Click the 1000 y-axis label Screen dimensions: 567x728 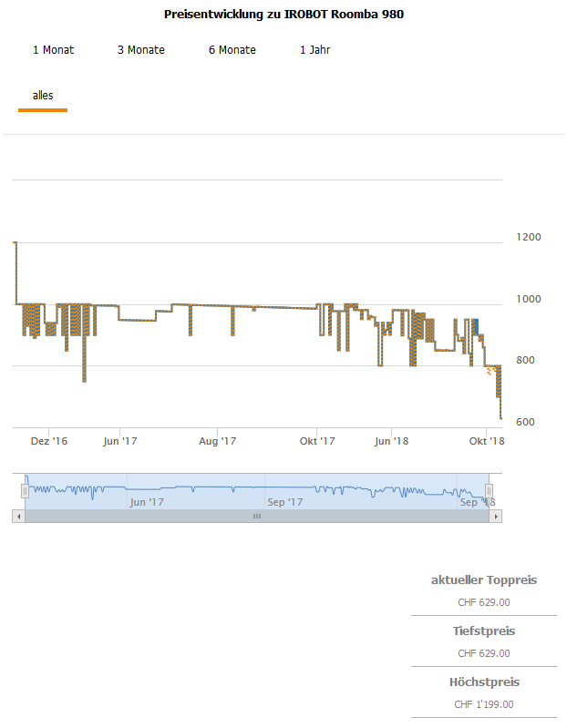(x=529, y=299)
